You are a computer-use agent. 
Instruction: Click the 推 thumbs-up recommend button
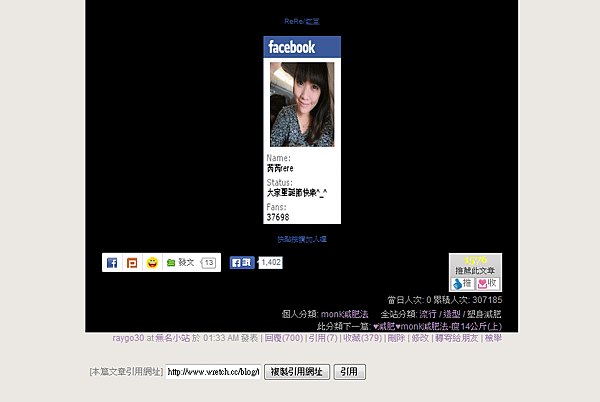pyautogui.click(x=463, y=283)
